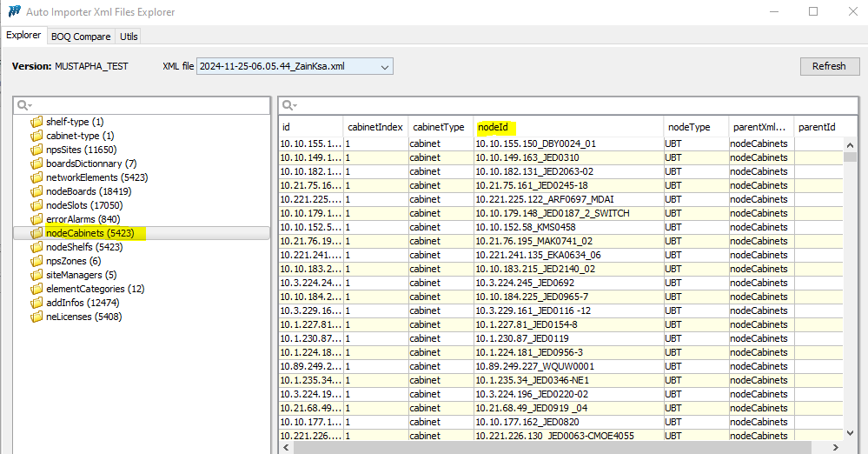Click the folder icon next to npsSites
The width and height of the screenshot is (868, 454).
(x=36, y=150)
